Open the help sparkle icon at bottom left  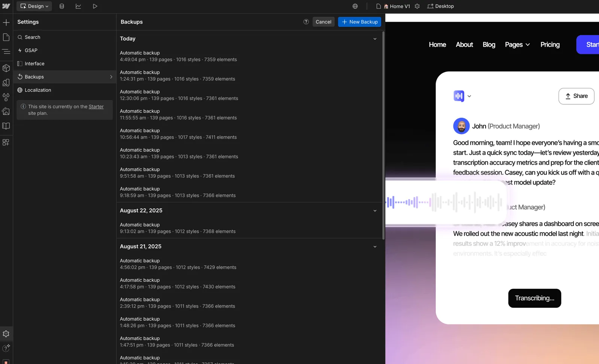[x=6, y=348]
